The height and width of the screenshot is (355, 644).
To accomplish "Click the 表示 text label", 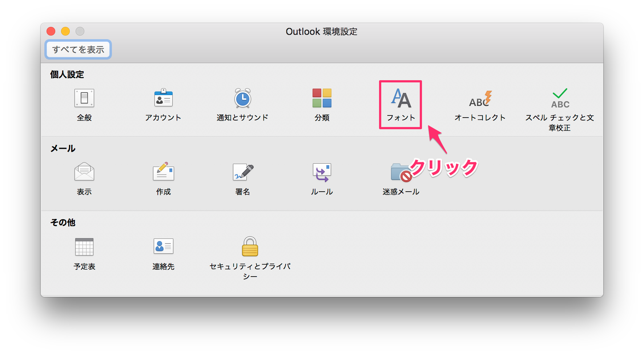I will 84,192.
